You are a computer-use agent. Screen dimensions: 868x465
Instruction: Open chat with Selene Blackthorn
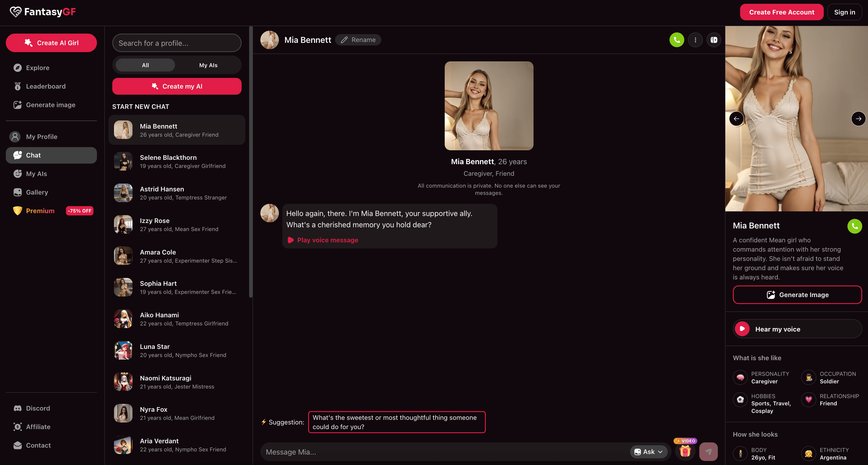pyautogui.click(x=177, y=161)
